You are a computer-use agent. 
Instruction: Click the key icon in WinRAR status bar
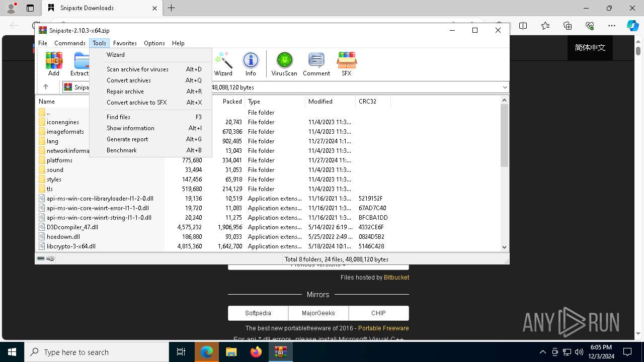50,258
